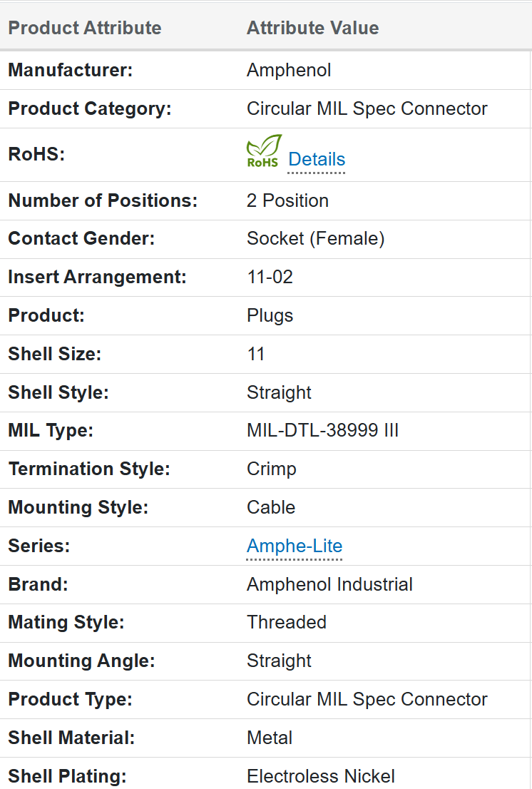This screenshot has width=532, height=789.
Task: Click the Shell Size label
Action: point(55,354)
